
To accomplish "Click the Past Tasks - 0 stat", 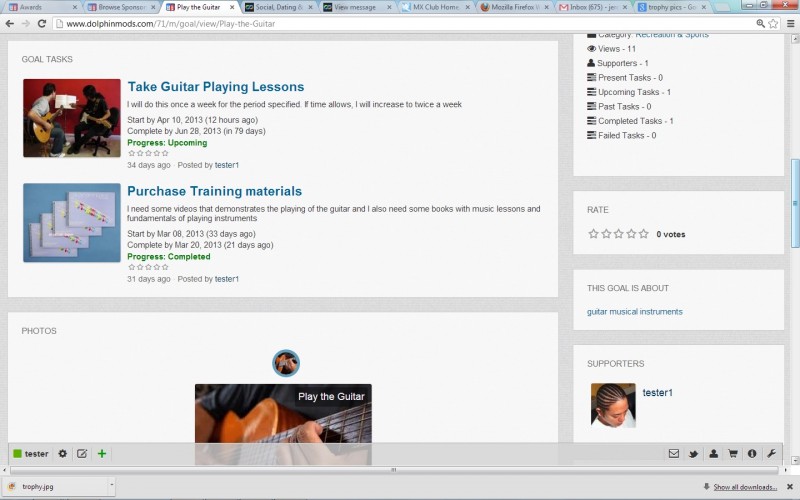I will 619,106.
